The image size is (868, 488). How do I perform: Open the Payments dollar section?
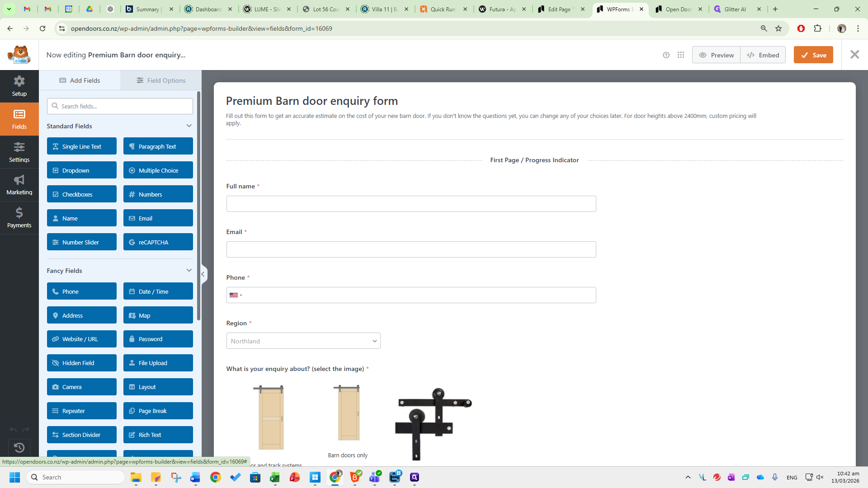(x=19, y=218)
